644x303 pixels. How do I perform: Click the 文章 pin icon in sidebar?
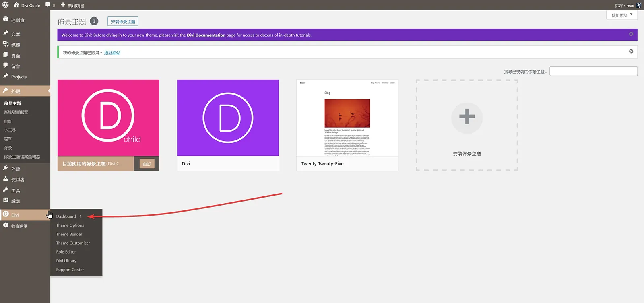pos(6,33)
